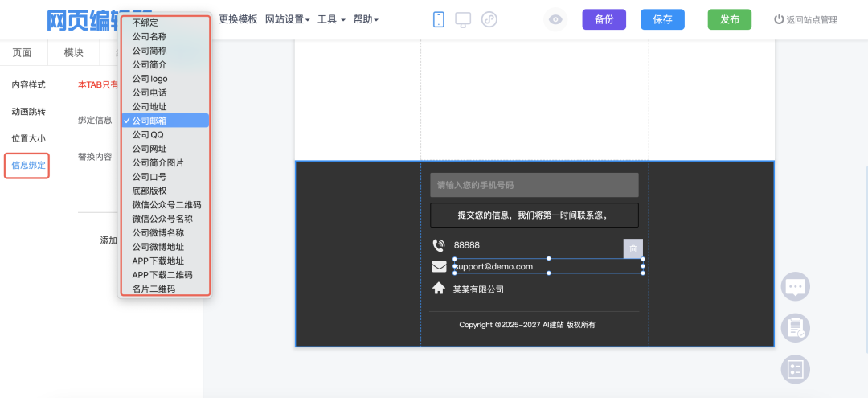This screenshot has width=868, height=398.
Task: Expand the 工具 dropdown menu
Action: [x=331, y=19]
